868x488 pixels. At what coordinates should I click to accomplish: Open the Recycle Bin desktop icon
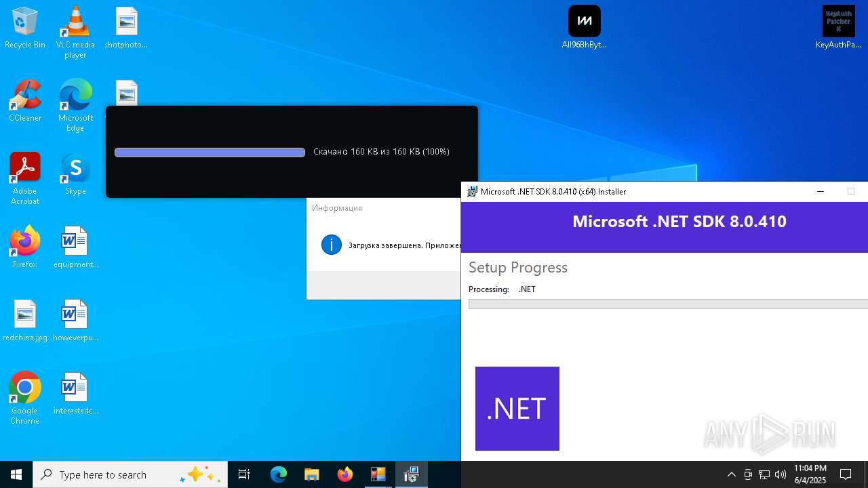pos(25,28)
